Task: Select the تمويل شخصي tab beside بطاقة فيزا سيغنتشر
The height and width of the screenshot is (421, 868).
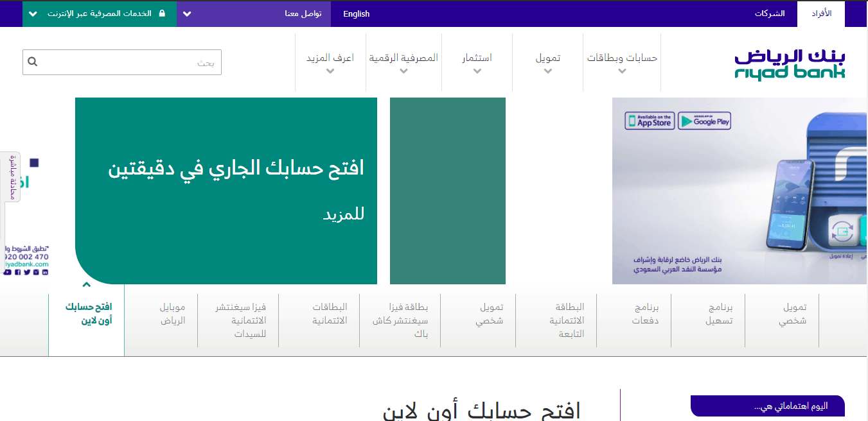Action: [490, 314]
